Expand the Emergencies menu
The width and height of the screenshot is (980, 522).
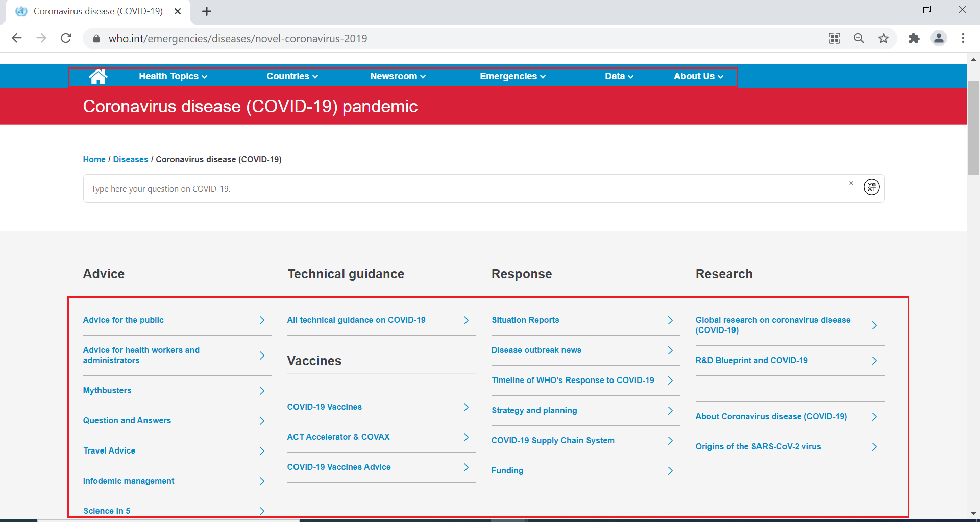tap(512, 76)
